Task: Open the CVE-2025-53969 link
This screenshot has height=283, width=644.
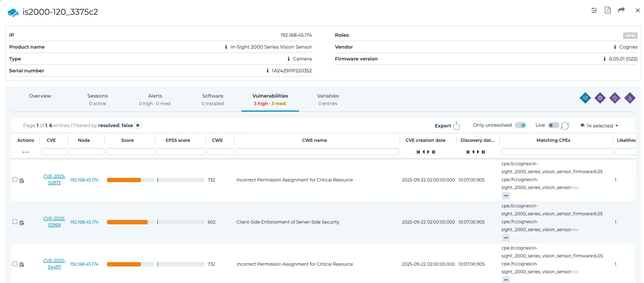Action: [54, 222]
